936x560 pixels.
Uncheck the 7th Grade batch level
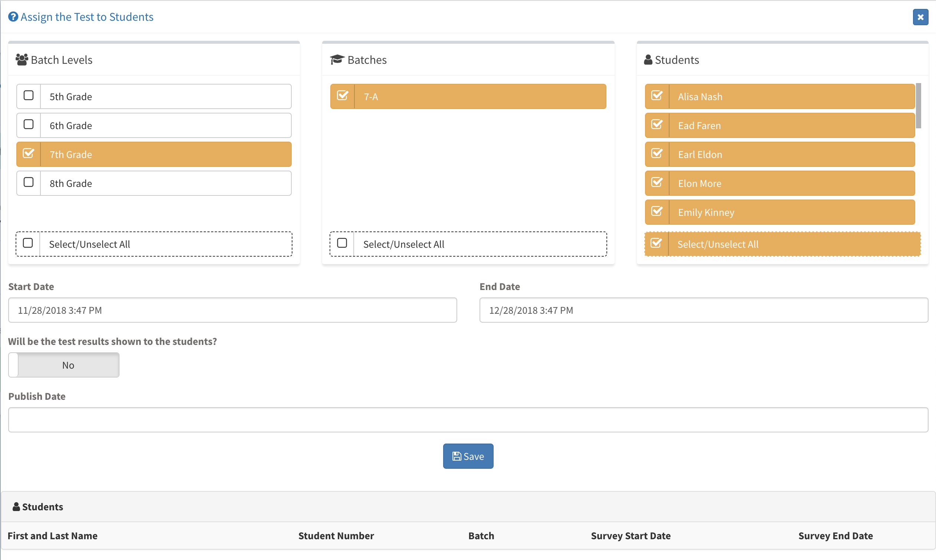point(29,154)
